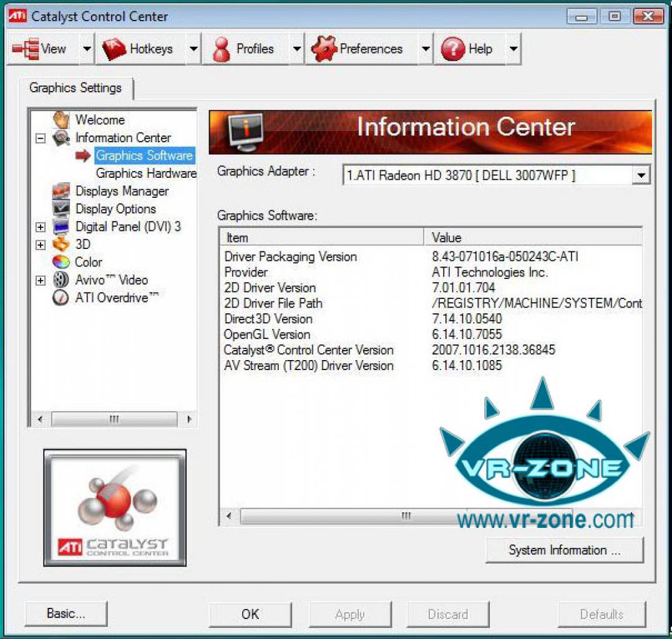
Task: Open Displays Manager in the tree
Action: point(122,191)
